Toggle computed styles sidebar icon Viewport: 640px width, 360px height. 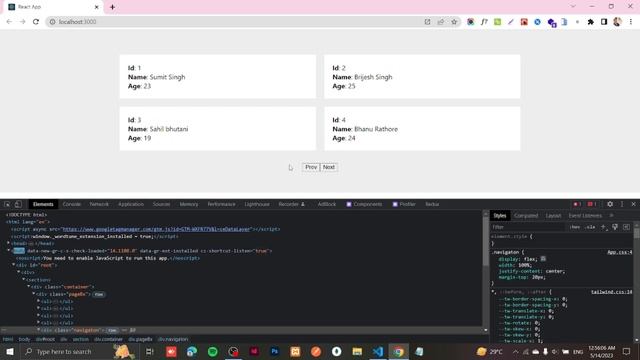(626, 227)
